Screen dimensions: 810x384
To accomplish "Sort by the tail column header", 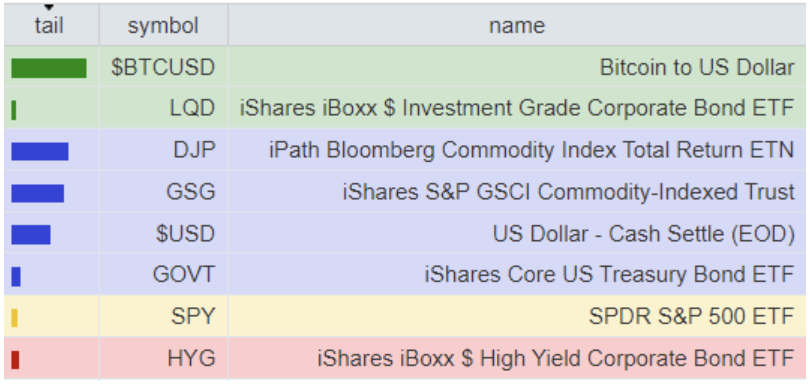I will tap(49, 25).
